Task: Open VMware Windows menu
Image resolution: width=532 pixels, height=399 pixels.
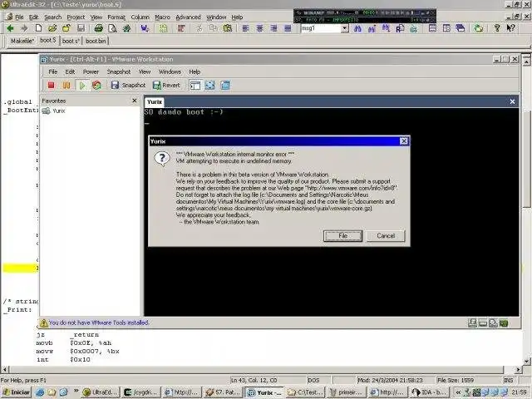Action: coord(170,72)
